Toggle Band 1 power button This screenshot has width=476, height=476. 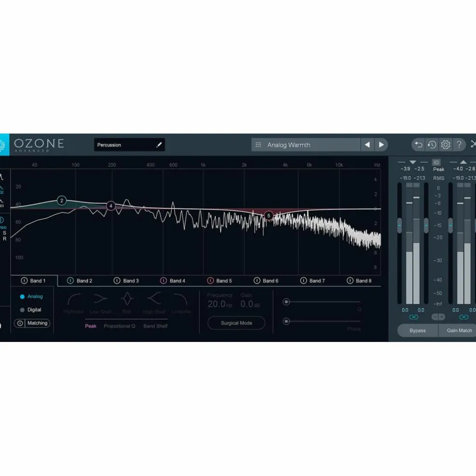pyautogui.click(x=24, y=281)
